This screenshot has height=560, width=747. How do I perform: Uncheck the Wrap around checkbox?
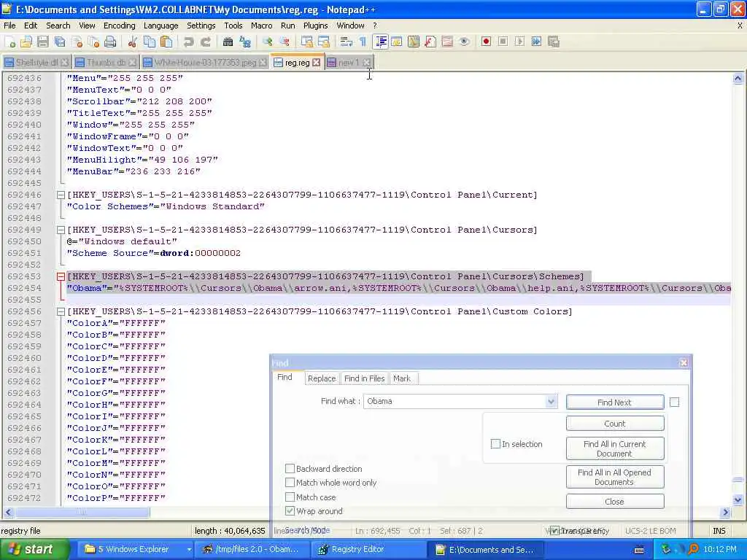pyautogui.click(x=290, y=511)
